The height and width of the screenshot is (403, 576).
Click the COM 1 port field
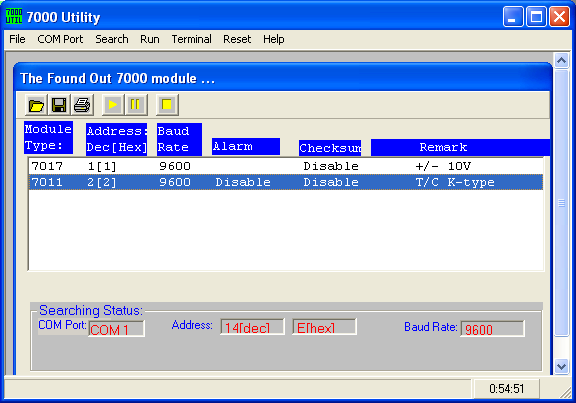click(116, 329)
